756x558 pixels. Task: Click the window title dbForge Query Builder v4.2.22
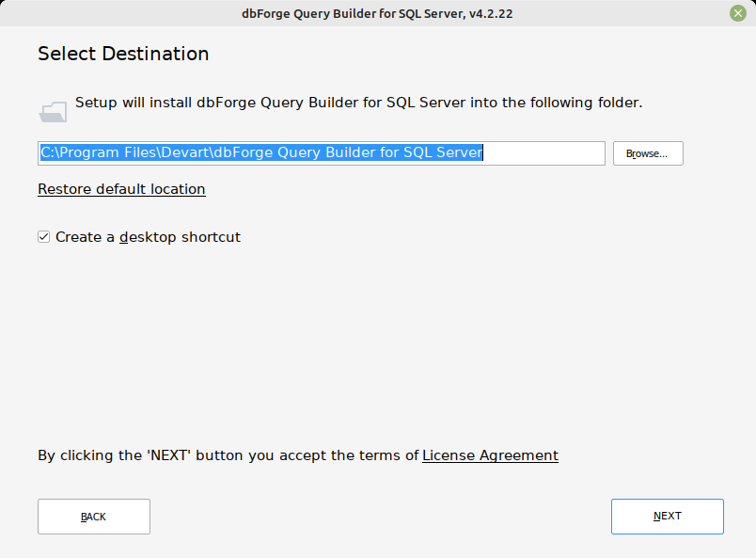[x=377, y=13]
